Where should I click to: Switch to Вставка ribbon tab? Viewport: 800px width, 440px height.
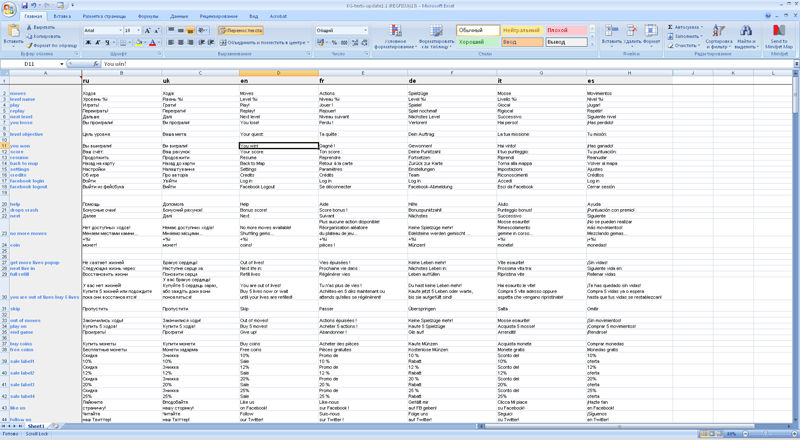62,16
